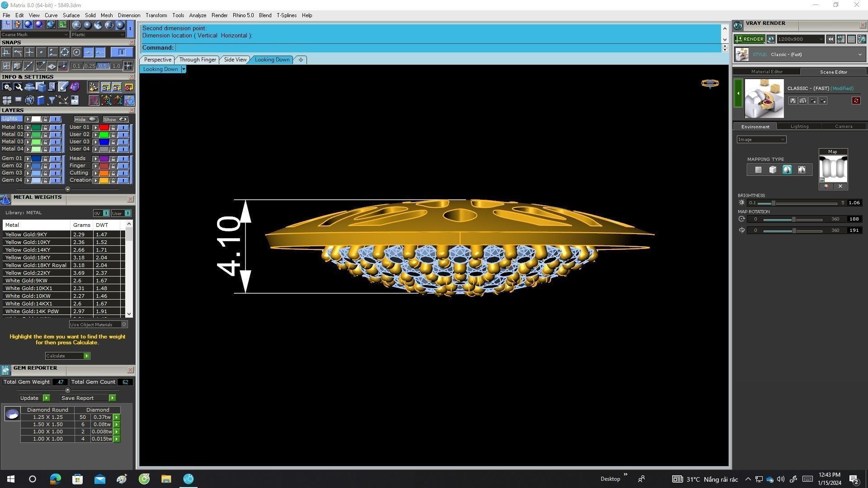
Task: Click the funnel filter icon
Action: click(x=52, y=100)
